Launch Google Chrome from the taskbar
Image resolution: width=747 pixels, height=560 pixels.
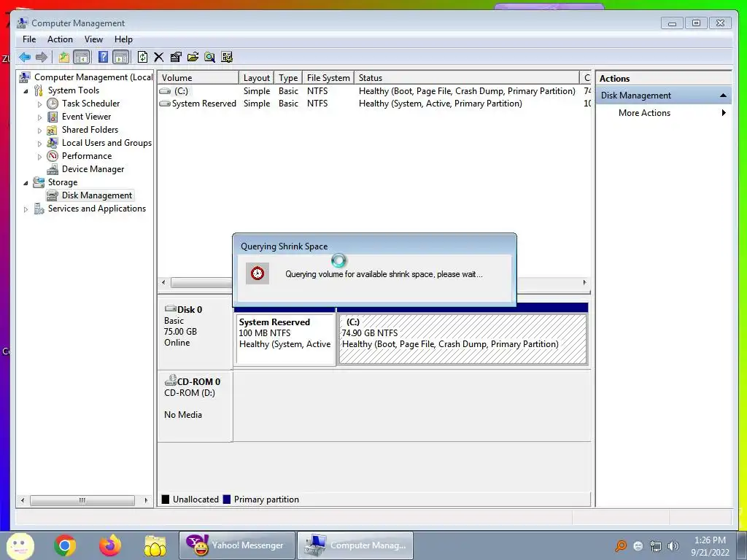[x=65, y=545]
